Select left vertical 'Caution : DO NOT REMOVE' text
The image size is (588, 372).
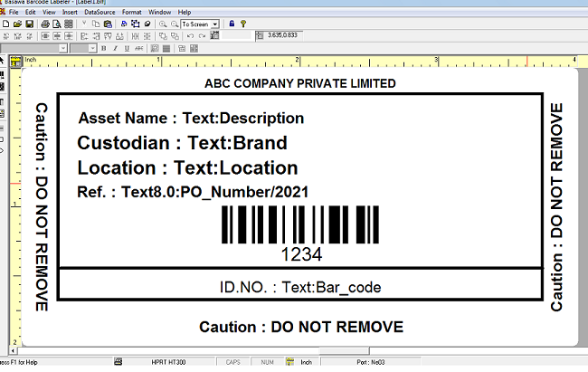point(42,207)
